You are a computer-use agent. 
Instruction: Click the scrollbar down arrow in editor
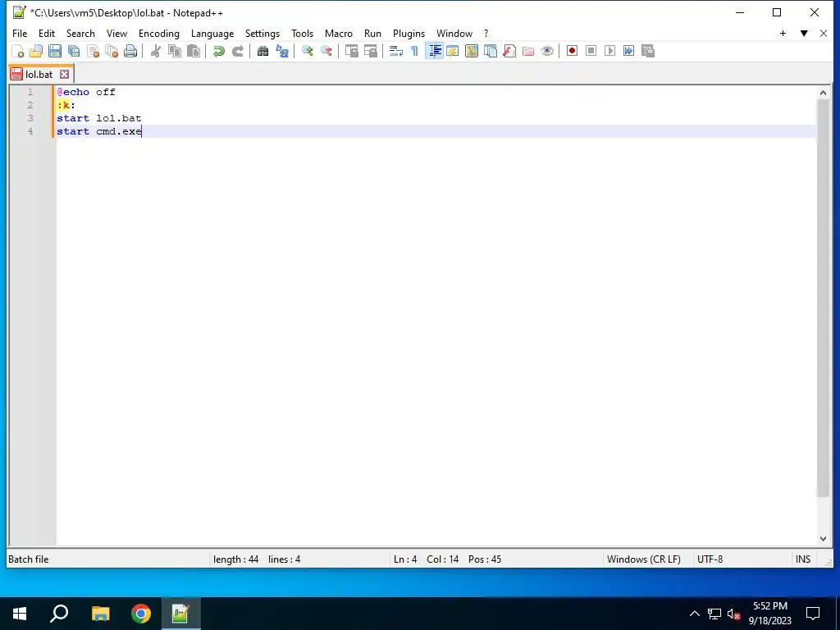pos(823,539)
